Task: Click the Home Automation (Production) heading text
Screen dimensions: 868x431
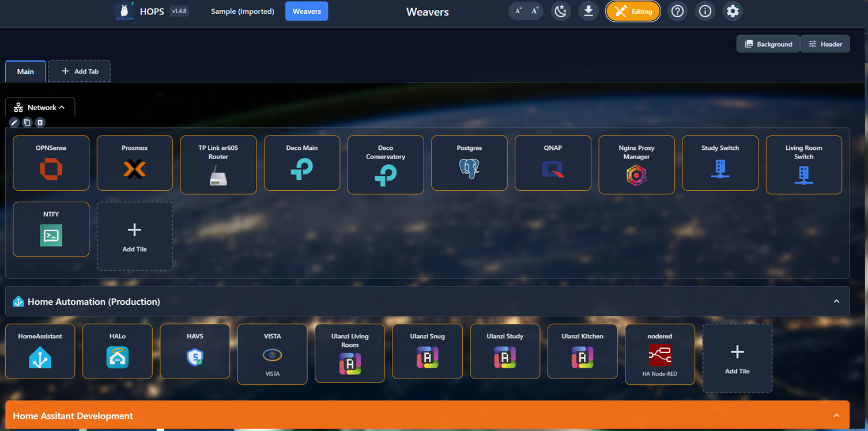Action: [94, 301]
